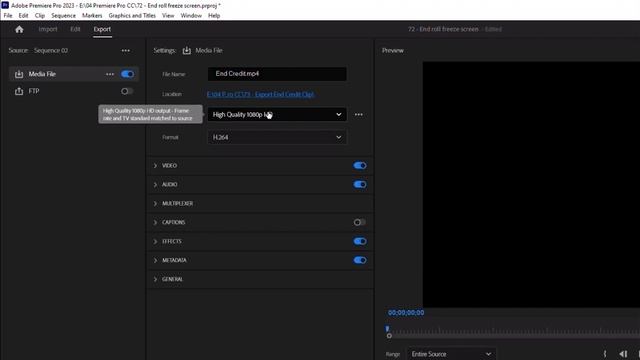The image size is (640, 360).
Task: Click the Preview panel label
Action: coord(393,51)
